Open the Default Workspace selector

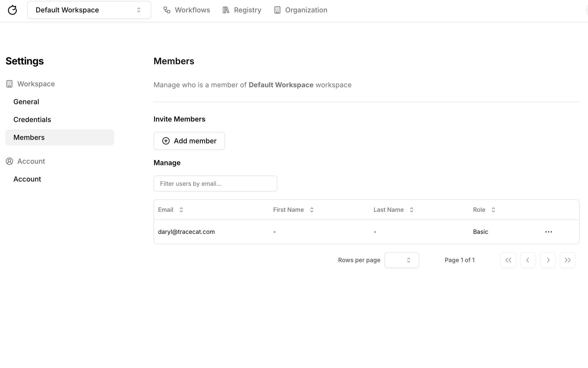[x=89, y=10]
